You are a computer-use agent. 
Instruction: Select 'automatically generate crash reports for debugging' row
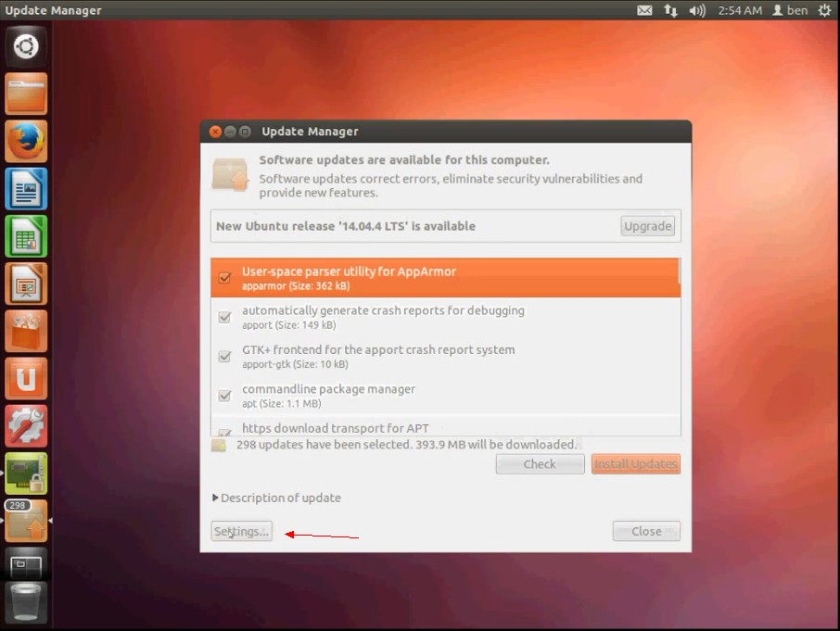(x=445, y=317)
